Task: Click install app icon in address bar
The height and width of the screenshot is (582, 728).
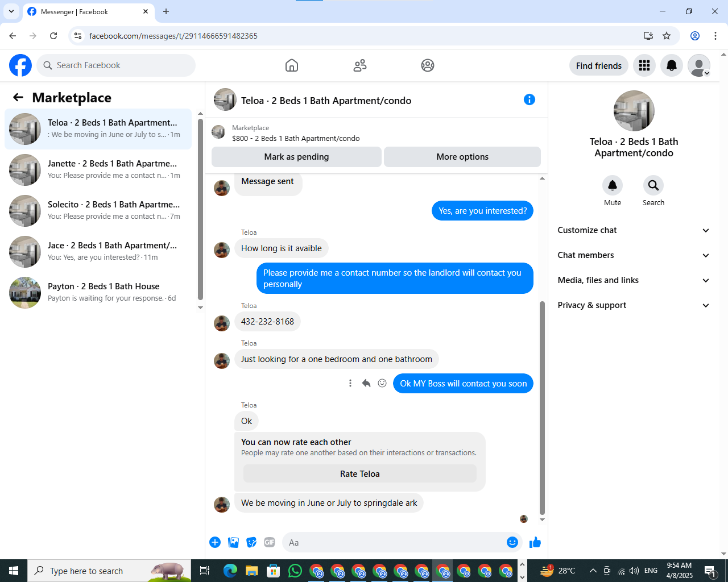Action: pyautogui.click(x=648, y=36)
